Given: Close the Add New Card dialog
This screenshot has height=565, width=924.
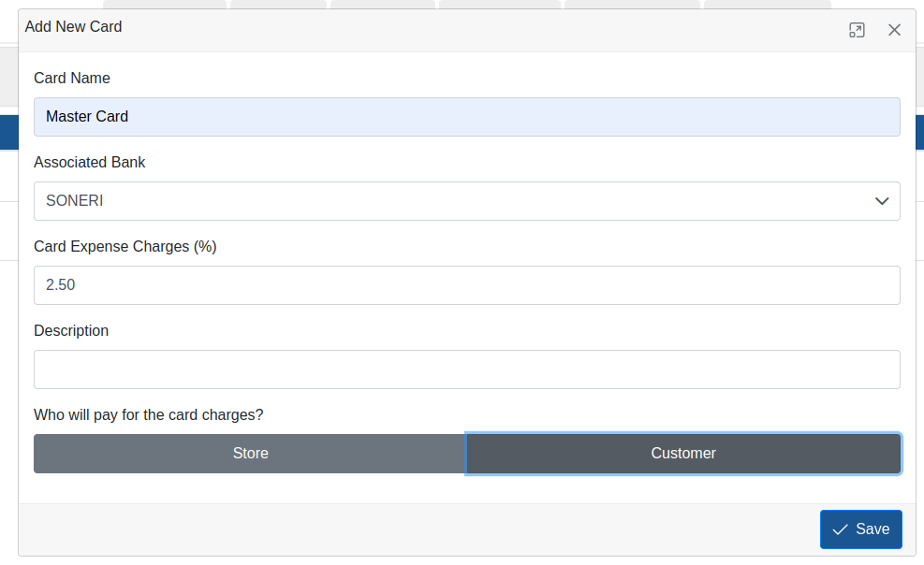Looking at the screenshot, I should (894, 30).
